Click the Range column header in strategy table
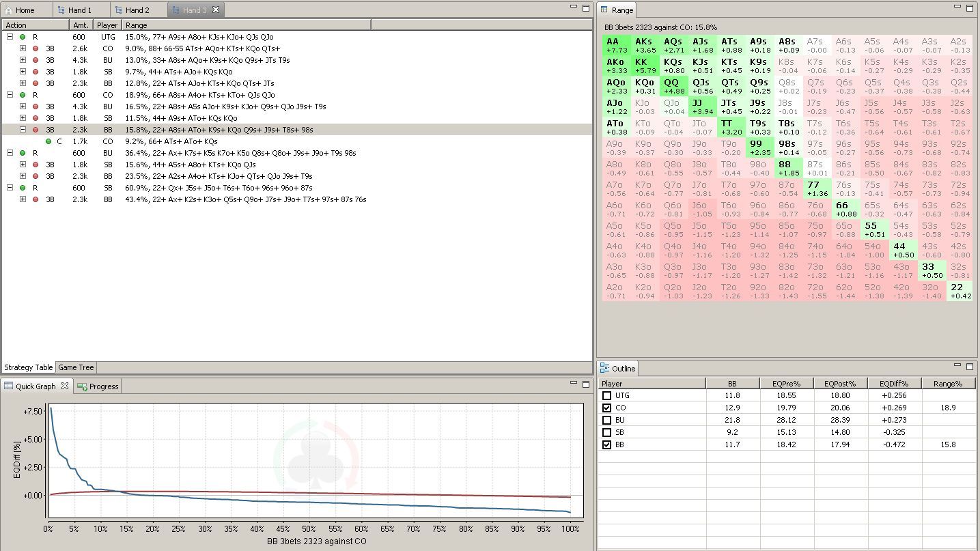Viewport: 980px width, 551px height. [247, 25]
